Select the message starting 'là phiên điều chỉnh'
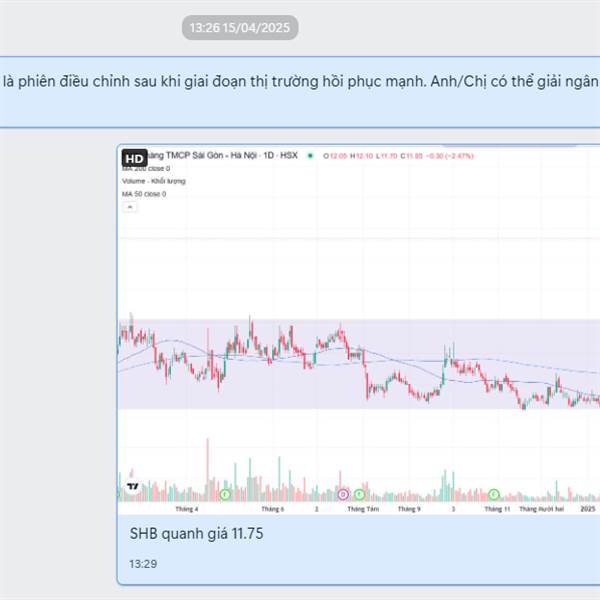The height and width of the screenshot is (600, 600). pos(300,92)
